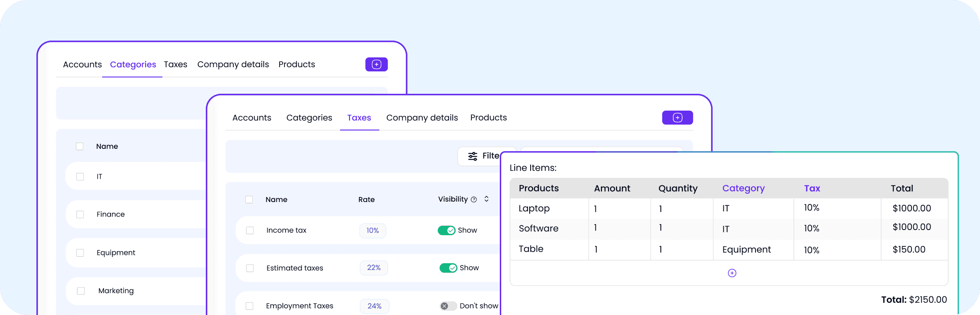Open Products tab in Taxes panel

point(488,118)
